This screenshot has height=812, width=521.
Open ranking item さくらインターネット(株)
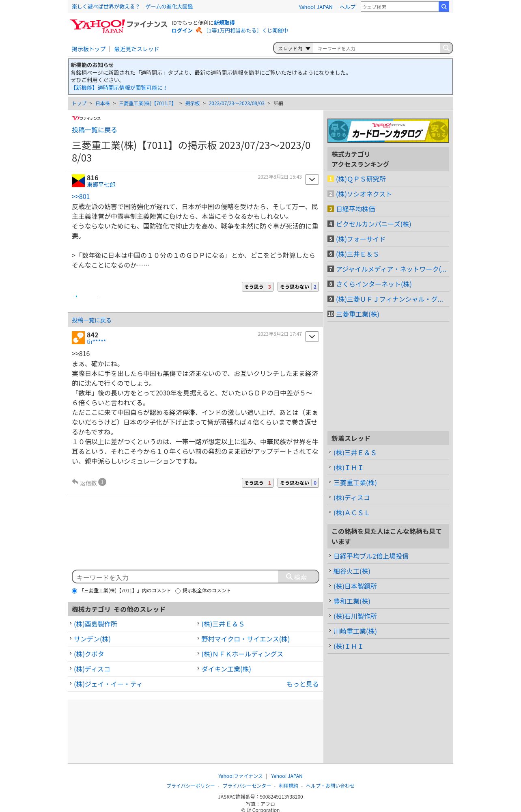[x=374, y=284]
